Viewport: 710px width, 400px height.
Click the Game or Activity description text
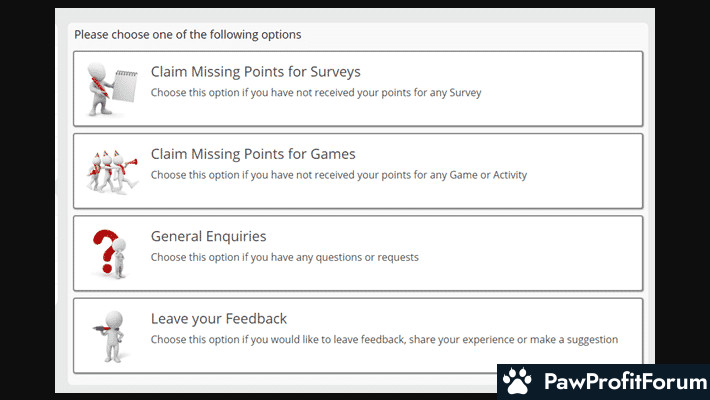pos(339,175)
